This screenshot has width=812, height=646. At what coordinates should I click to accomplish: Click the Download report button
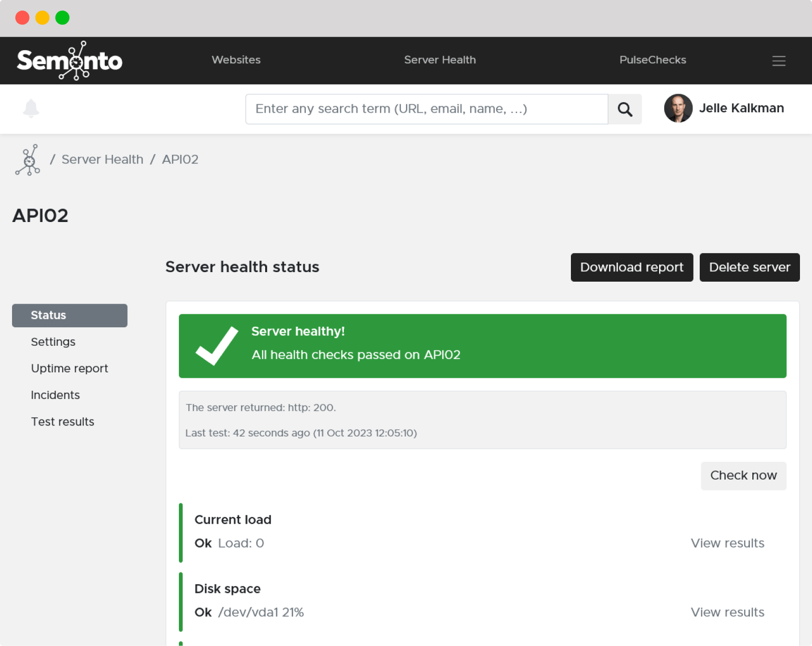pos(632,267)
